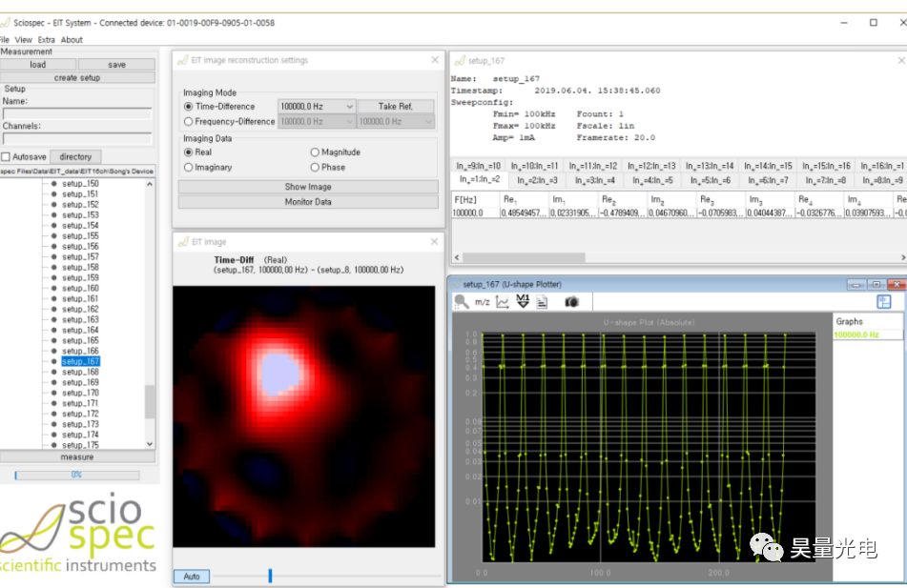Toggle the plotter layout panel icon
Image resolution: width=907 pixels, height=588 pixels.
884,301
